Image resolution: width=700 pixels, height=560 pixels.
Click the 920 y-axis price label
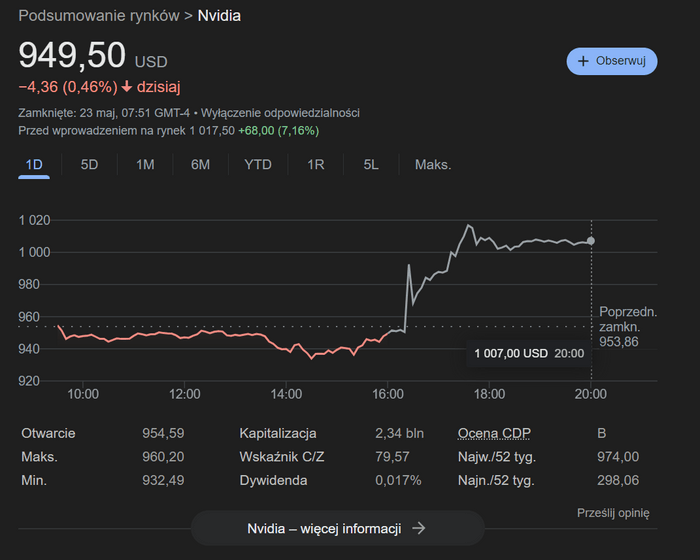tap(29, 381)
